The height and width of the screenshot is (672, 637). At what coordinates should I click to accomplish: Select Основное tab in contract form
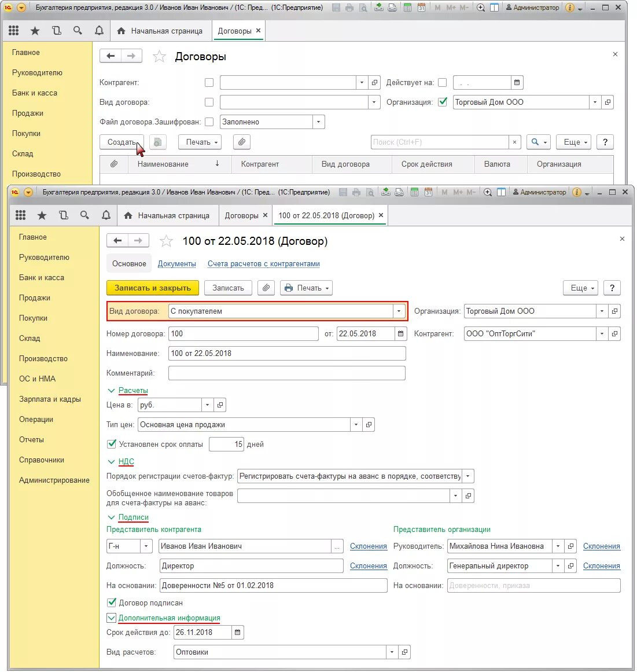click(129, 263)
